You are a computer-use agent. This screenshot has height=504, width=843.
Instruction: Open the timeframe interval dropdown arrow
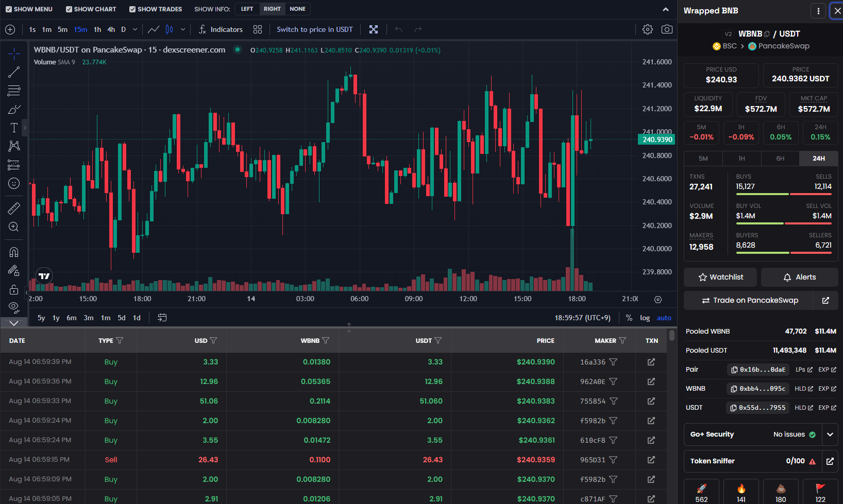pyautogui.click(x=135, y=29)
